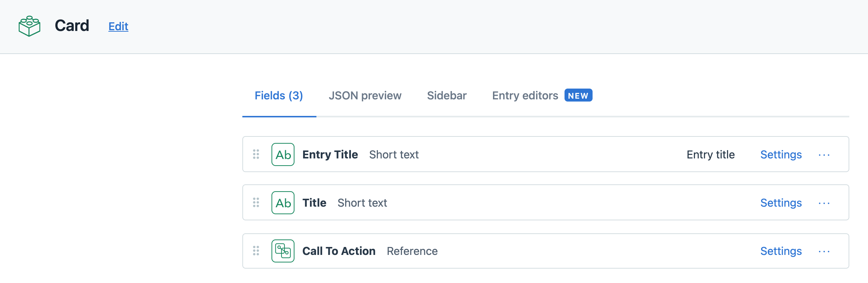Select the Fields (3) tab
This screenshot has height=283, width=868.
[279, 95]
